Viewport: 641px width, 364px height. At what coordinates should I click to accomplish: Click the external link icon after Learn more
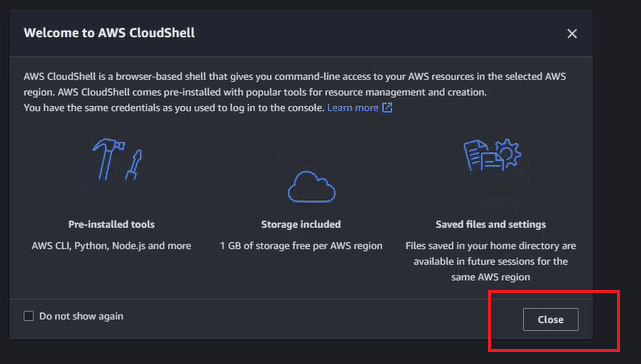tap(387, 108)
